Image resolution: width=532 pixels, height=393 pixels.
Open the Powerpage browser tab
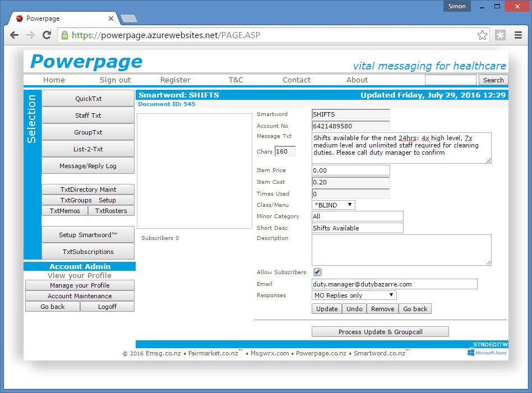pos(62,19)
